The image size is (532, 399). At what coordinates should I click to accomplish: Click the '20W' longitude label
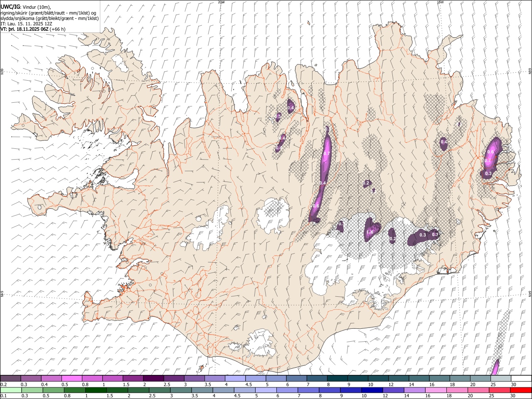coord(221,2)
